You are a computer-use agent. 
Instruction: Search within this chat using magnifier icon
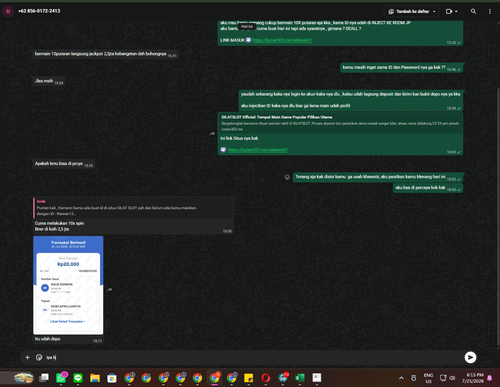point(473,11)
